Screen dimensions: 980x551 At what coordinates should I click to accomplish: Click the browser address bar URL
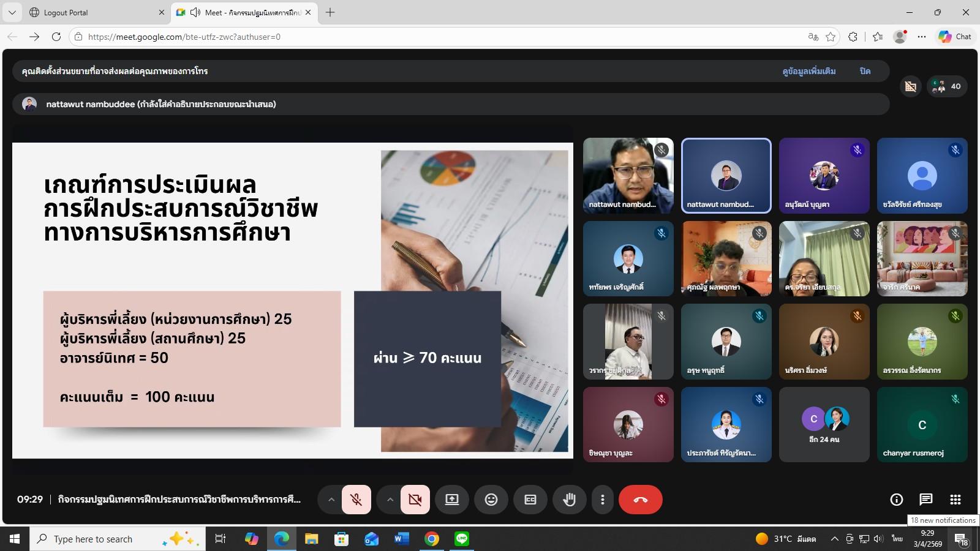(184, 37)
